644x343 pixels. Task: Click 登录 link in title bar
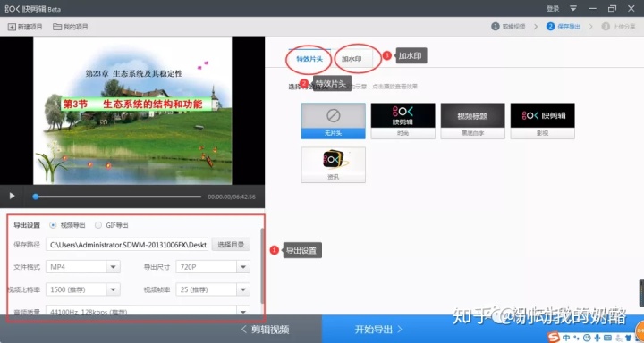pos(553,9)
